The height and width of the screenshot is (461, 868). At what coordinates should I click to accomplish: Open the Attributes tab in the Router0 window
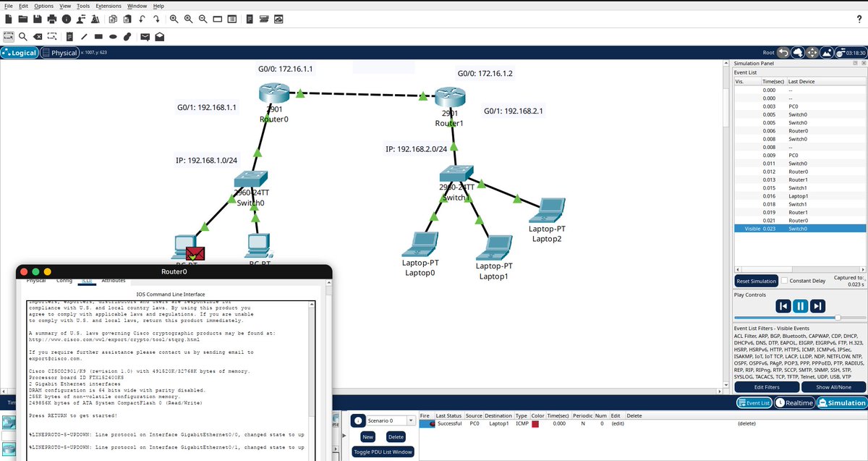tap(114, 281)
